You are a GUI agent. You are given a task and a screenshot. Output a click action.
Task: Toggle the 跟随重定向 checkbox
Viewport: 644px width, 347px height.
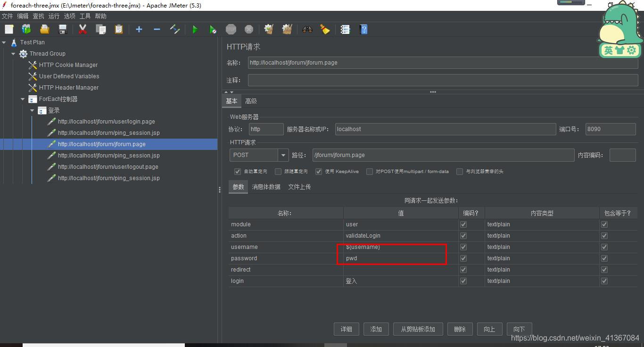pyautogui.click(x=278, y=172)
